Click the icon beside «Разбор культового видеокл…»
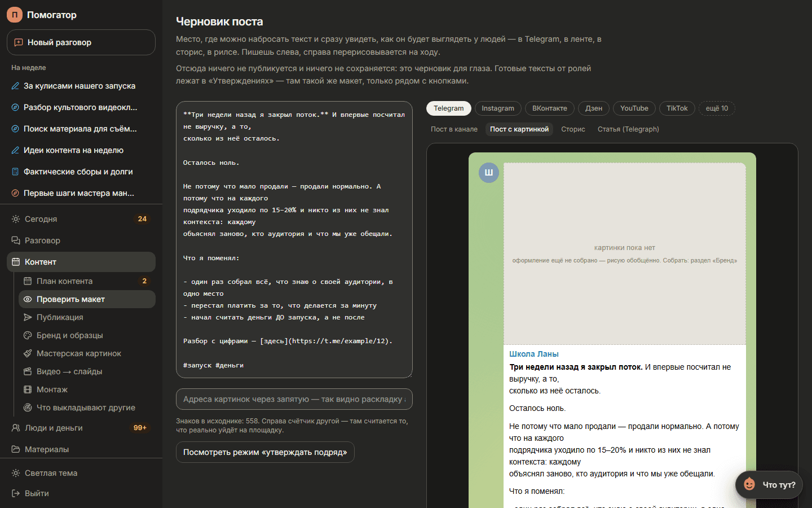 point(15,107)
